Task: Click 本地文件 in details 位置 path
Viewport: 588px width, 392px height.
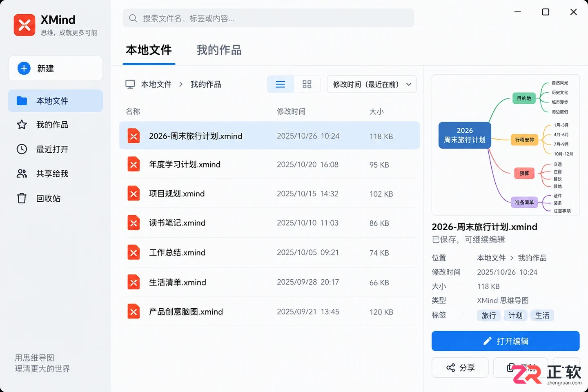Action: click(491, 258)
